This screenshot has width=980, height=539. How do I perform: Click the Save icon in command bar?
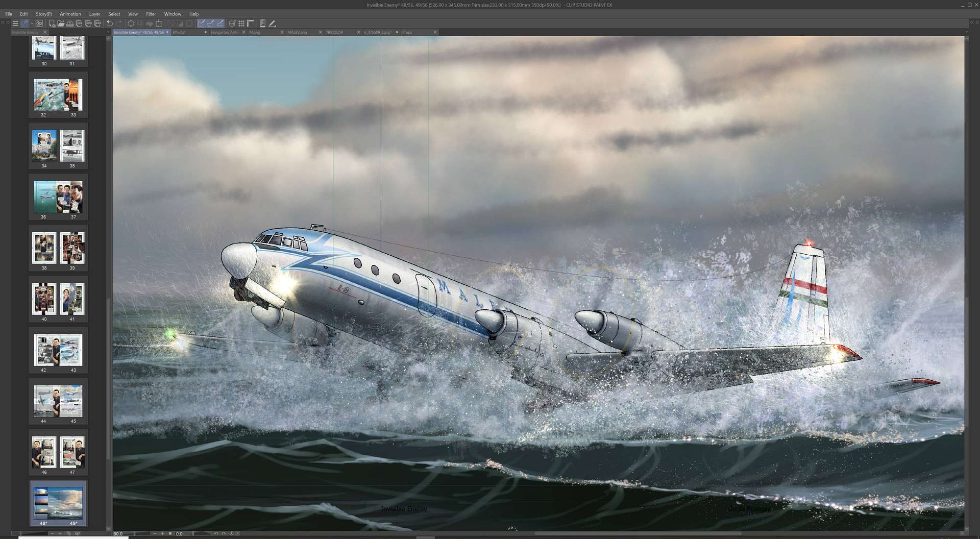(x=70, y=23)
